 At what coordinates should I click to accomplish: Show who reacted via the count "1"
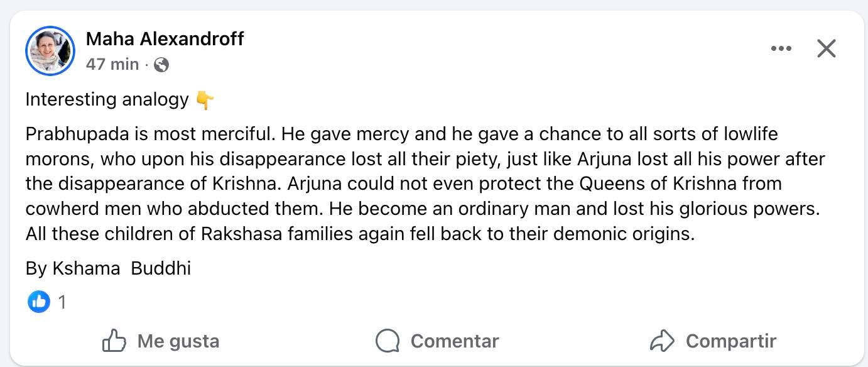pos(62,302)
